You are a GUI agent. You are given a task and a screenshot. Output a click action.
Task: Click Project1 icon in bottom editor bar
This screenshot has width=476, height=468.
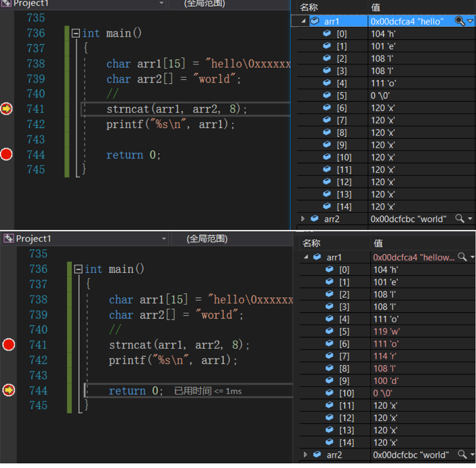click(8, 239)
